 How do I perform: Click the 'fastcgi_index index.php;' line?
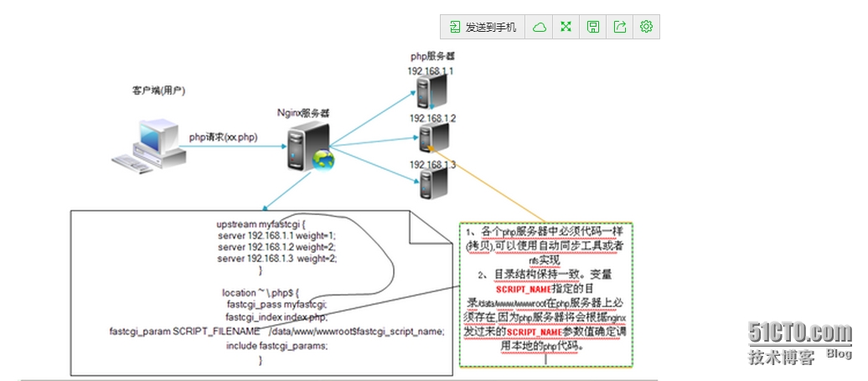coord(276,317)
